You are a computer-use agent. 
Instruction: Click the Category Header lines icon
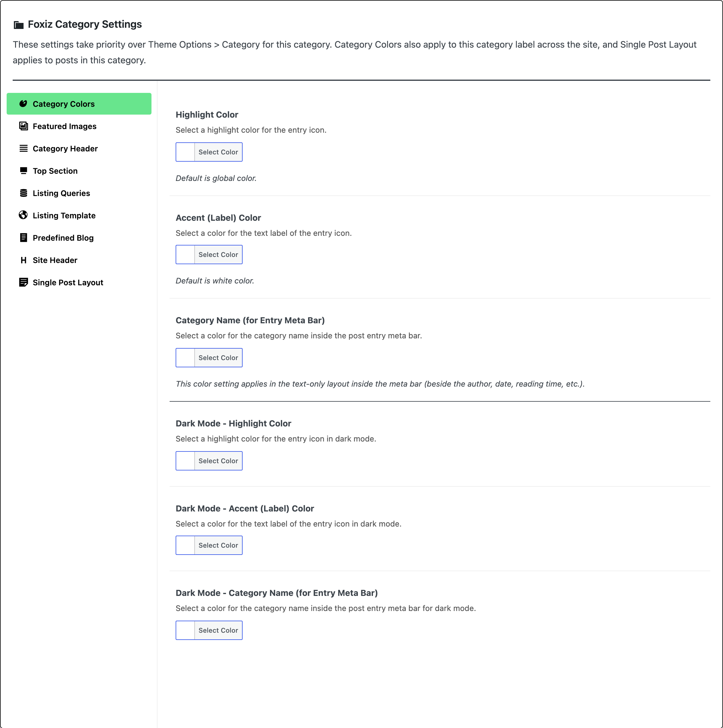pyautogui.click(x=23, y=148)
